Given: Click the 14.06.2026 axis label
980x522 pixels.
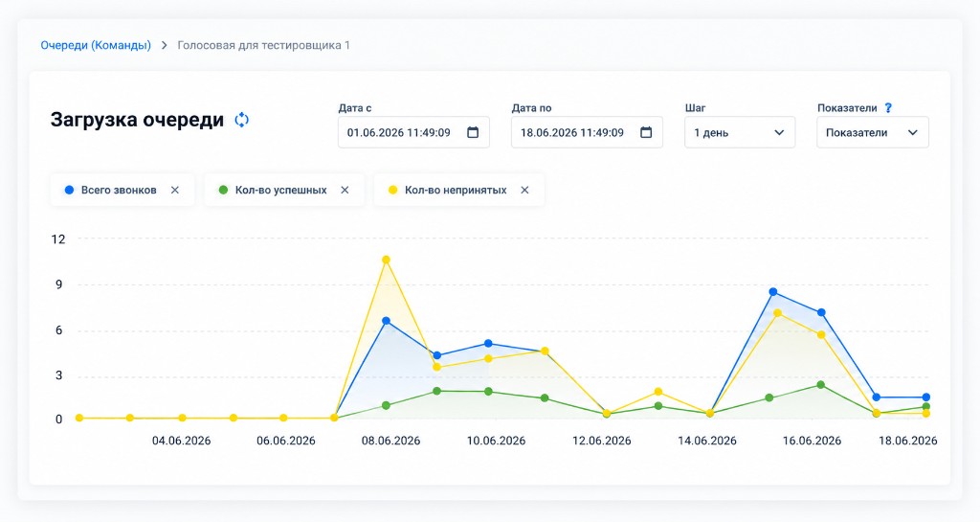Looking at the screenshot, I should pos(707,441).
